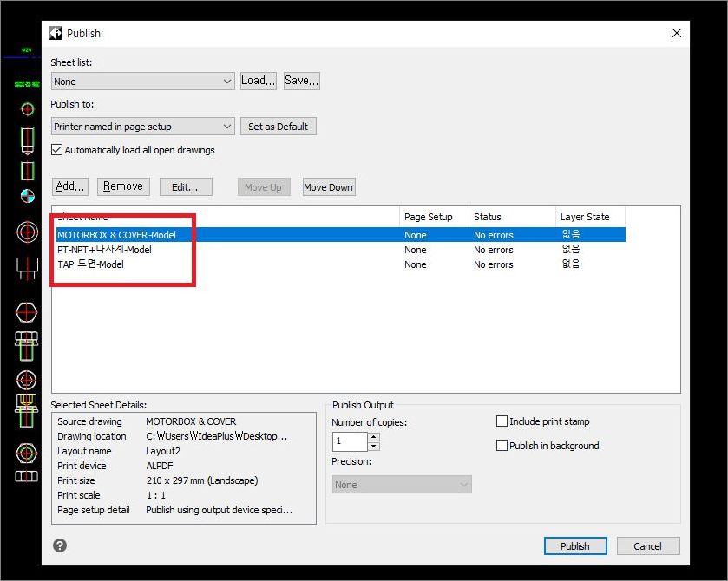This screenshot has width=728, height=581.
Task: Click the drawing location path value
Action: point(216,436)
